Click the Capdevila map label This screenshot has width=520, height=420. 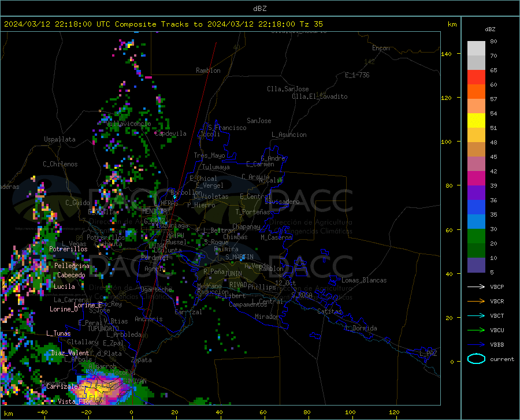(x=170, y=133)
